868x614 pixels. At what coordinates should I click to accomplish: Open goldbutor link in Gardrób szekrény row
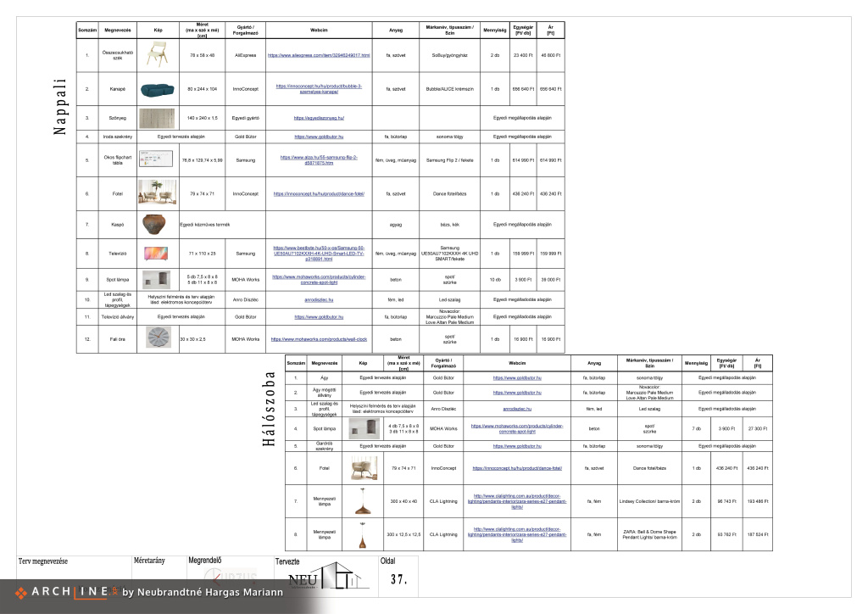point(517,446)
